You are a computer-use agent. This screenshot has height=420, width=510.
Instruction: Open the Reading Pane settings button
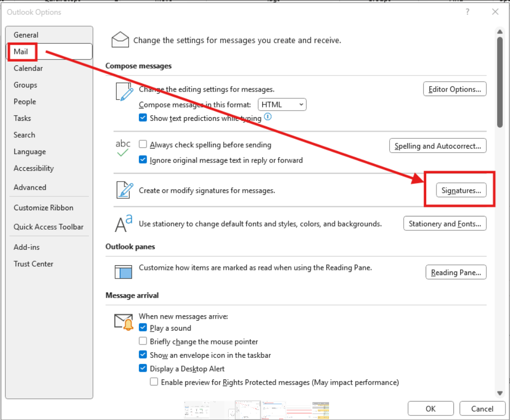(x=456, y=272)
